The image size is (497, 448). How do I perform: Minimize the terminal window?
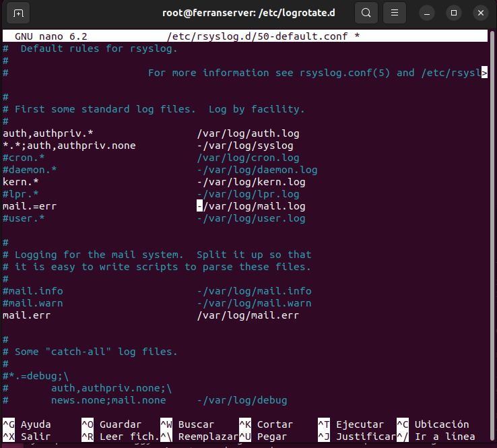pos(427,13)
